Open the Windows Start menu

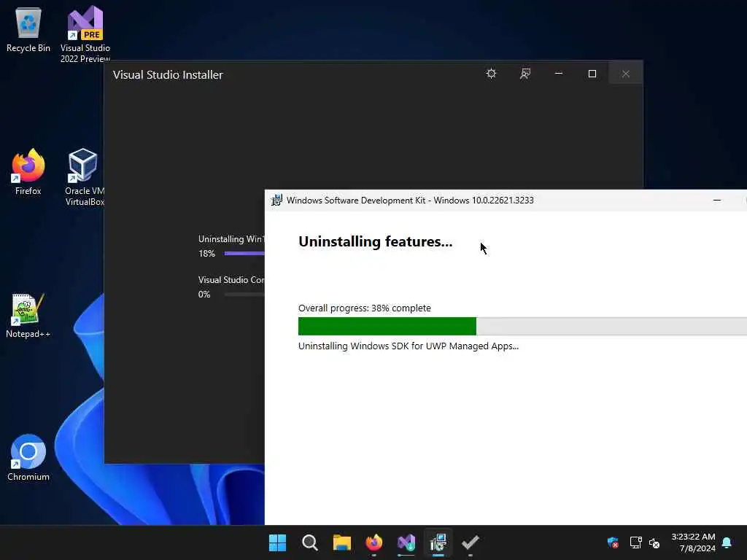point(277,542)
